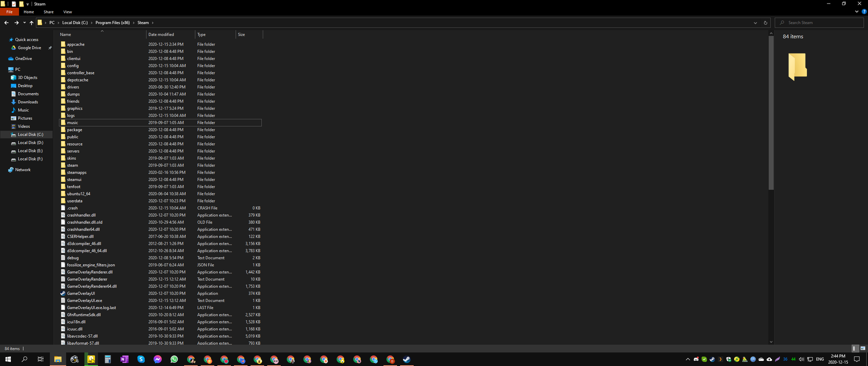The image size is (868, 366).
Task: Expand the ribbon with the chevron
Action: click(857, 12)
